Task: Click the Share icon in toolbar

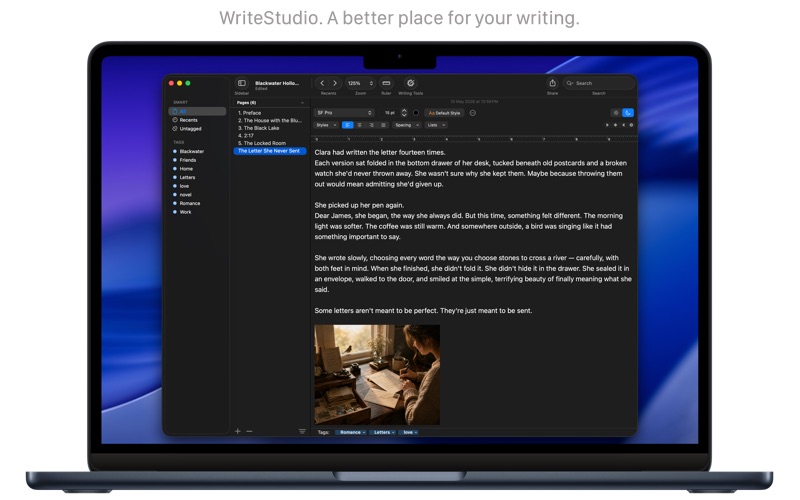Action: click(x=552, y=83)
